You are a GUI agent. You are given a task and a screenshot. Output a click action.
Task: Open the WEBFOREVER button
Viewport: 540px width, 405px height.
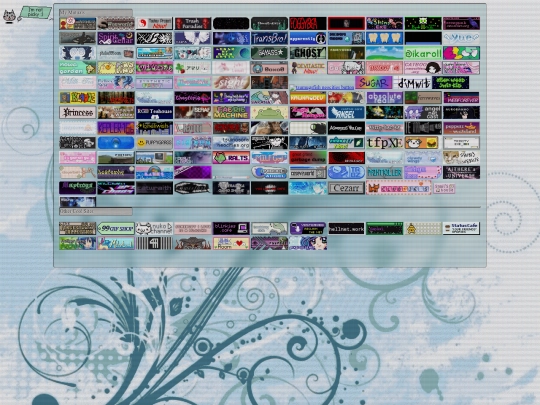coord(461,98)
